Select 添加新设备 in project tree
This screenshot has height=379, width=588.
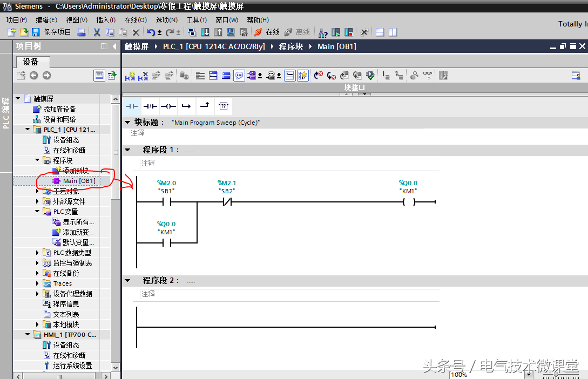coord(59,109)
